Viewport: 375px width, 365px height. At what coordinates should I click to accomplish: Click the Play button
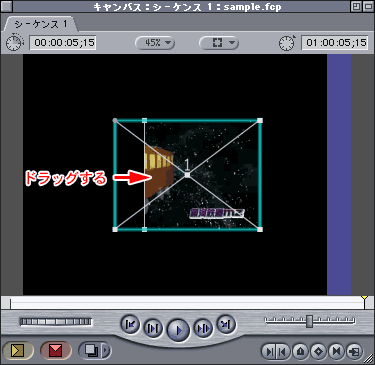[178, 330]
